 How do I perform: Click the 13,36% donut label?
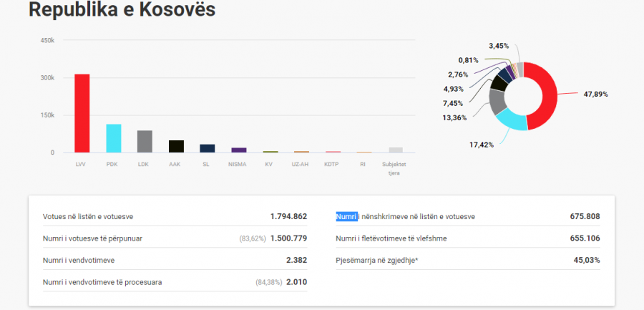(x=454, y=118)
